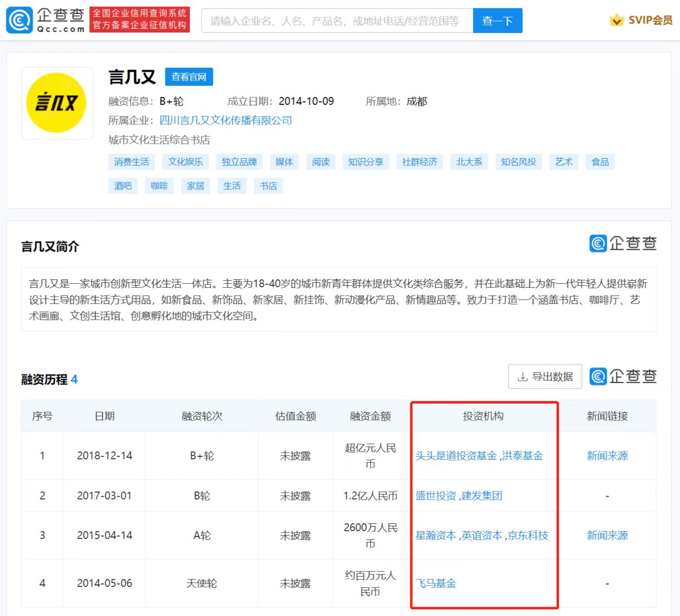Select the 消费生活 tag

(x=131, y=162)
